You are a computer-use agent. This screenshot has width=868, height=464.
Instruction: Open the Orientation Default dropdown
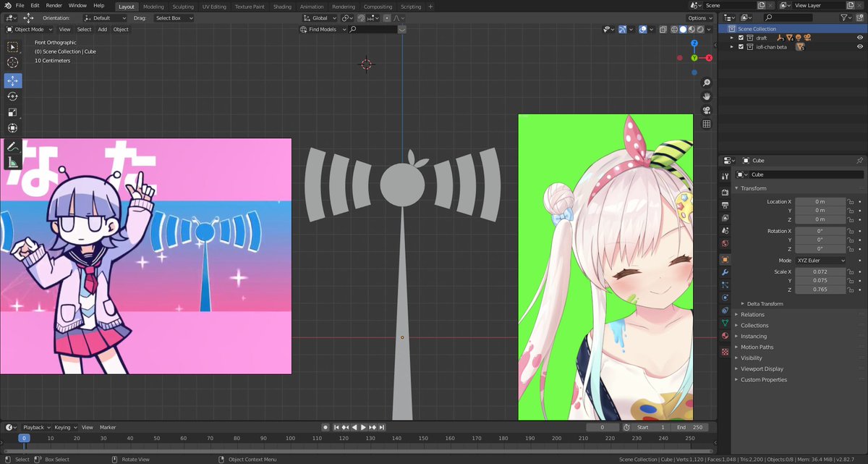pos(104,17)
